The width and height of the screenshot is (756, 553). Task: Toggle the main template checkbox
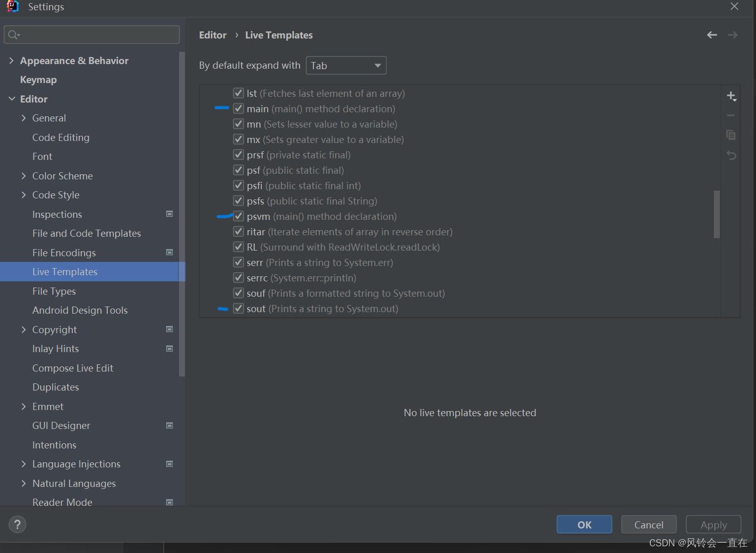[238, 109]
